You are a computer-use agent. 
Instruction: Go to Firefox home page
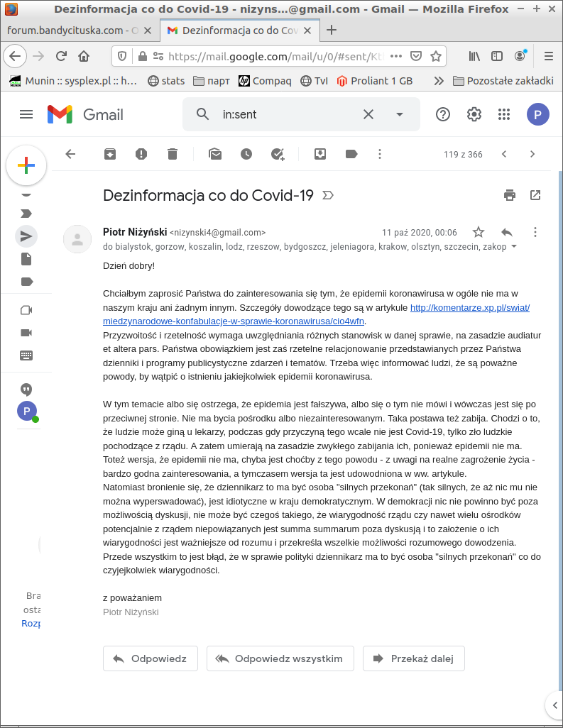(x=84, y=56)
